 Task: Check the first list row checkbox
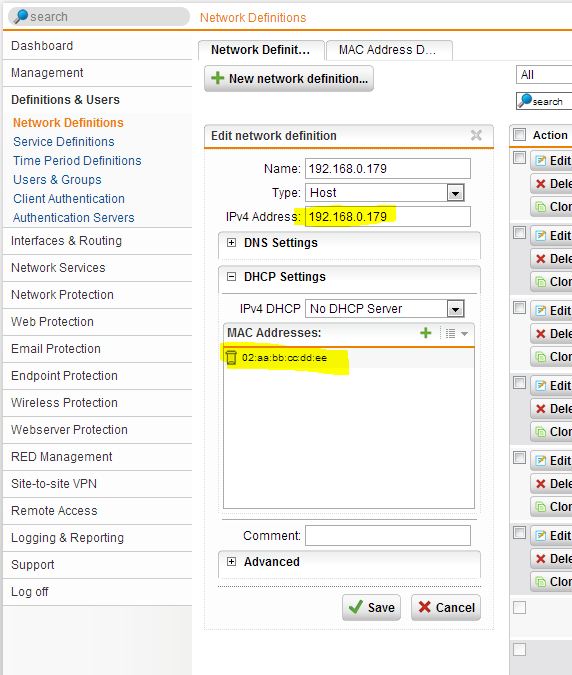coord(519,158)
